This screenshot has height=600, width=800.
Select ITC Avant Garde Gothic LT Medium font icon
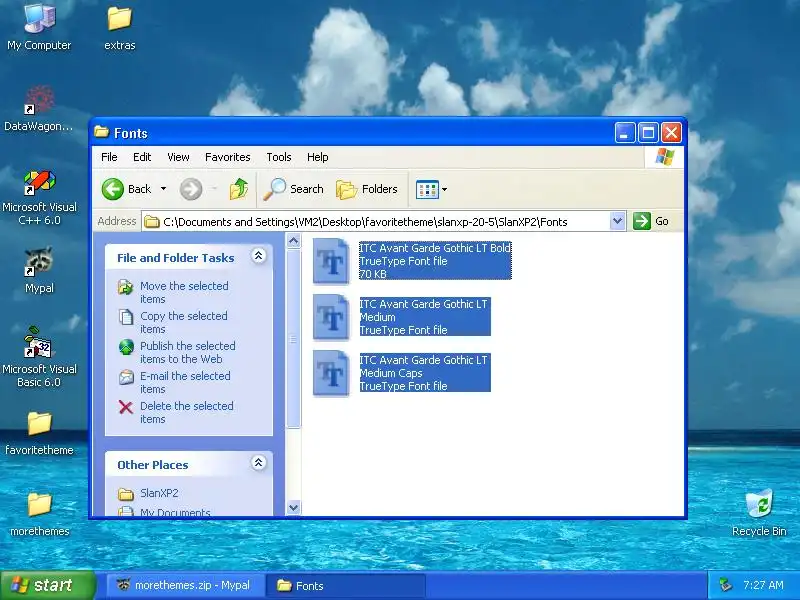[x=332, y=317]
